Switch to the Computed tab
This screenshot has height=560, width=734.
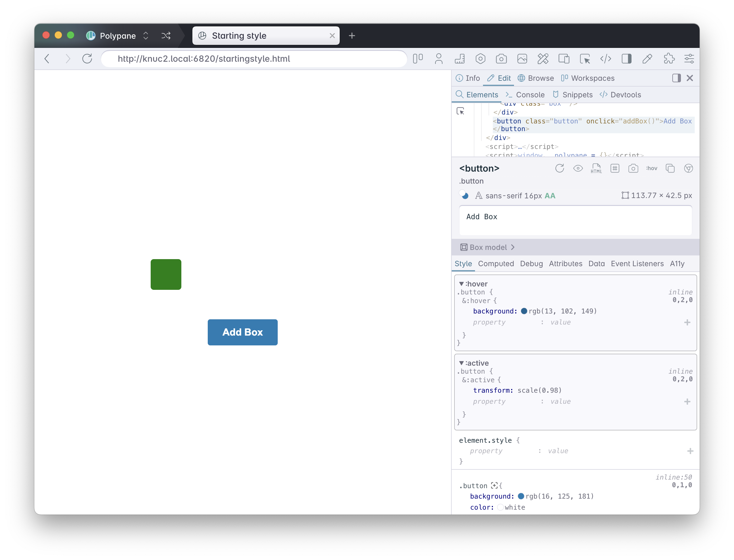pos(496,264)
